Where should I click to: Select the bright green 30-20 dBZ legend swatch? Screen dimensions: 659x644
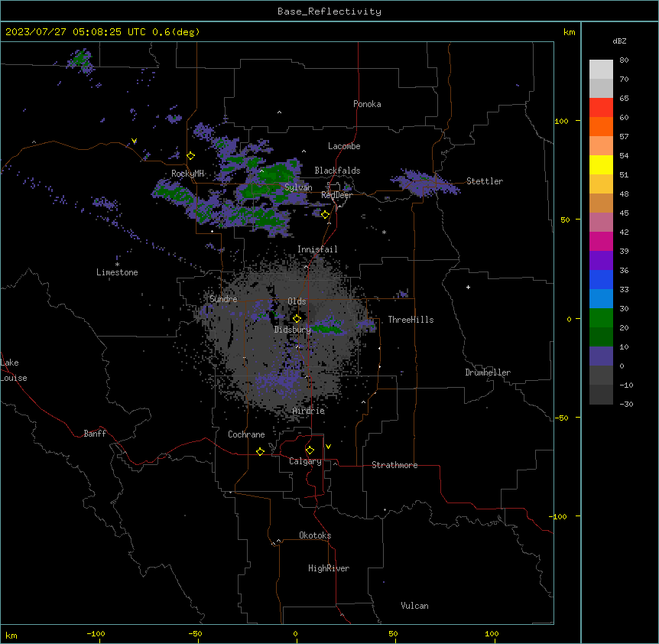(x=601, y=318)
